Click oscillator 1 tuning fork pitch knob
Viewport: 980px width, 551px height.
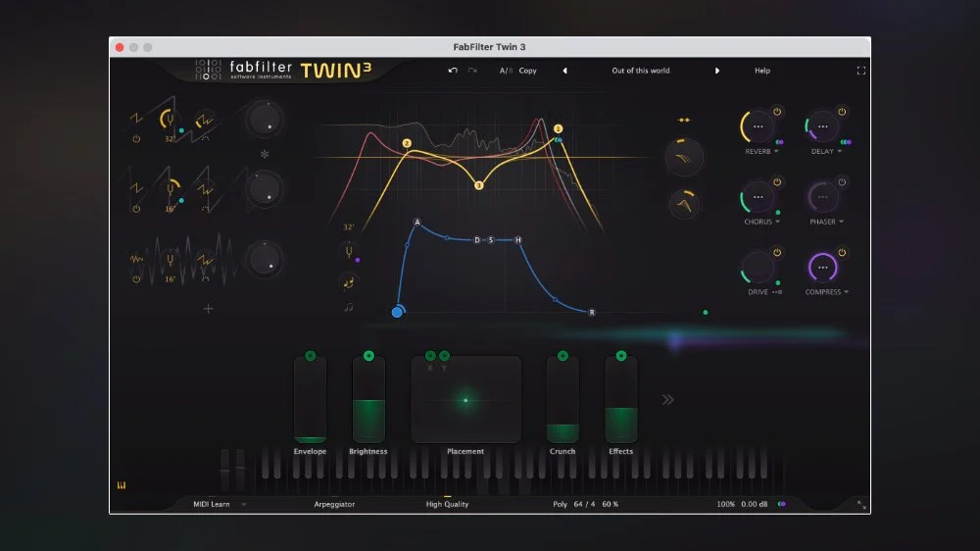pos(168,119)
